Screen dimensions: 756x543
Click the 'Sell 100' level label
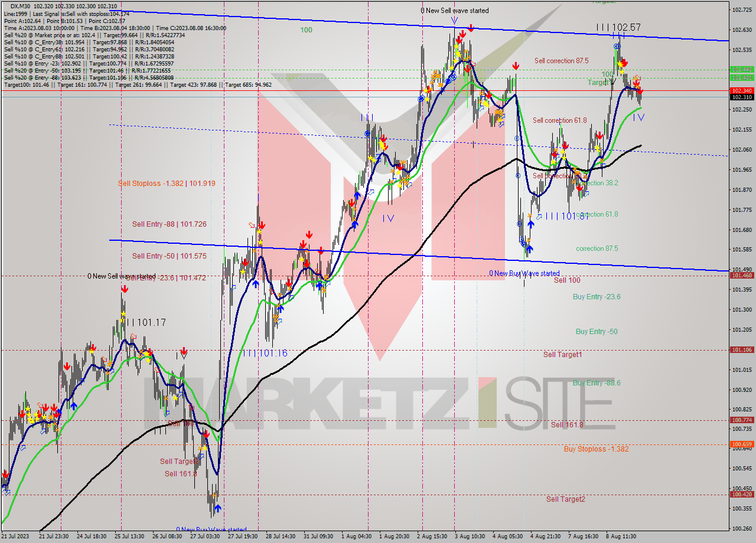(x=567, y=280)
